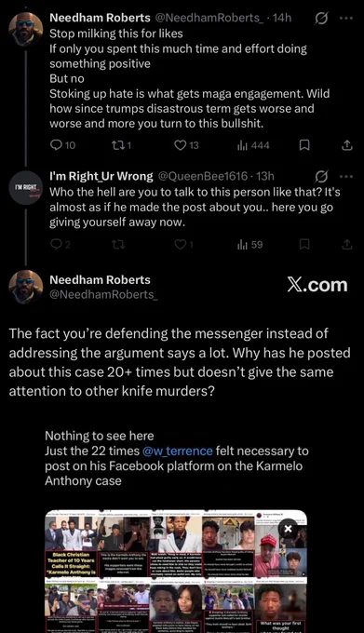This screenshot has height=633, width=364.
Task: Repost Needham Roberts' first post
Action: coord(120,145)
